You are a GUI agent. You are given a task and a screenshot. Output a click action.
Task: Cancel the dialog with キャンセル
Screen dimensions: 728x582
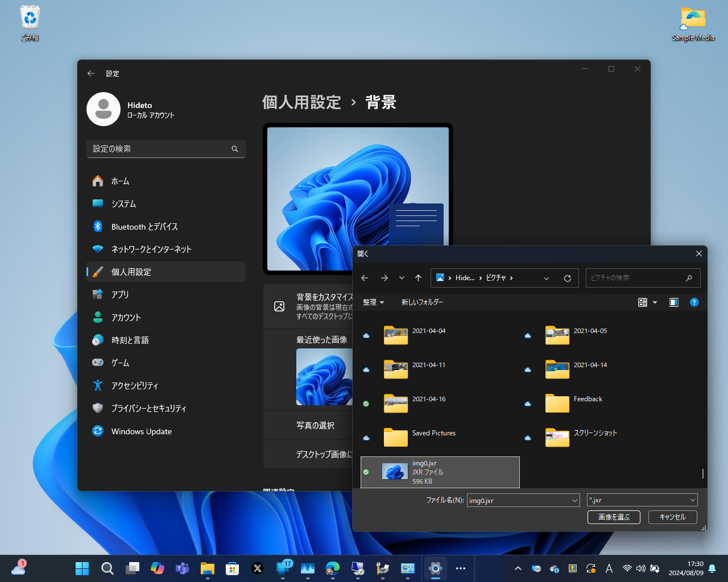[672, 517]
